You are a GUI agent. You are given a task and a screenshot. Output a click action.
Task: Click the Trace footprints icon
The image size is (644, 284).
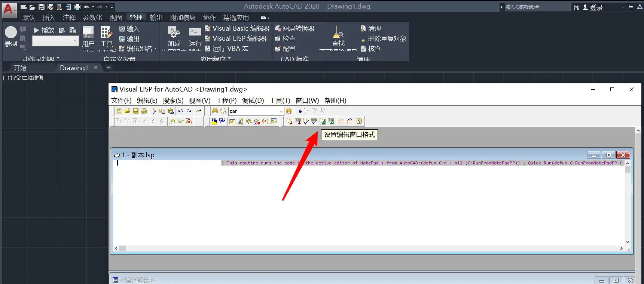[x=249, y=121]
